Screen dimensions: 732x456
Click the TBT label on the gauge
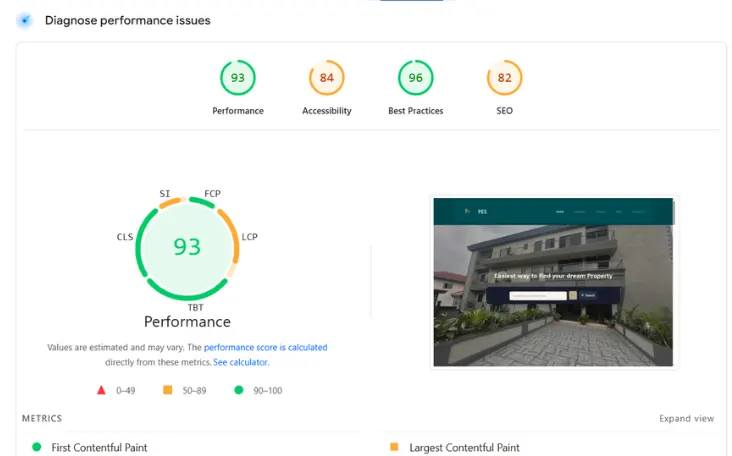pyautogui.click(x=196, y=308)
